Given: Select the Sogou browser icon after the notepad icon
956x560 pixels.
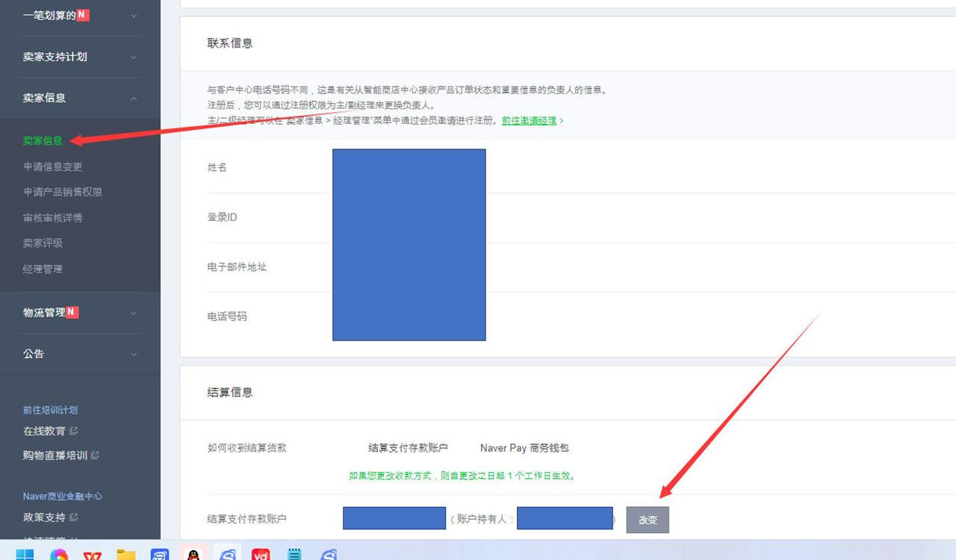Looking at the screenshot, I should pyautogui.click(x=329, y=555).
